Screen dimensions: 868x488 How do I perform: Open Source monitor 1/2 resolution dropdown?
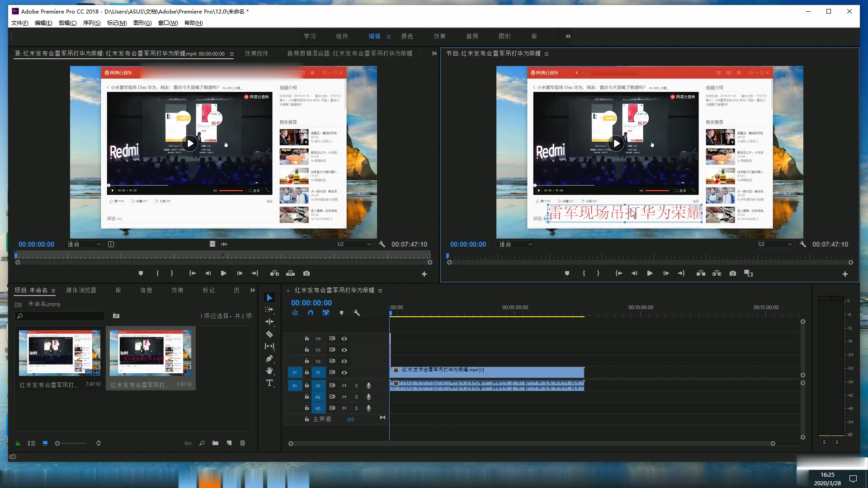(354, 244)
